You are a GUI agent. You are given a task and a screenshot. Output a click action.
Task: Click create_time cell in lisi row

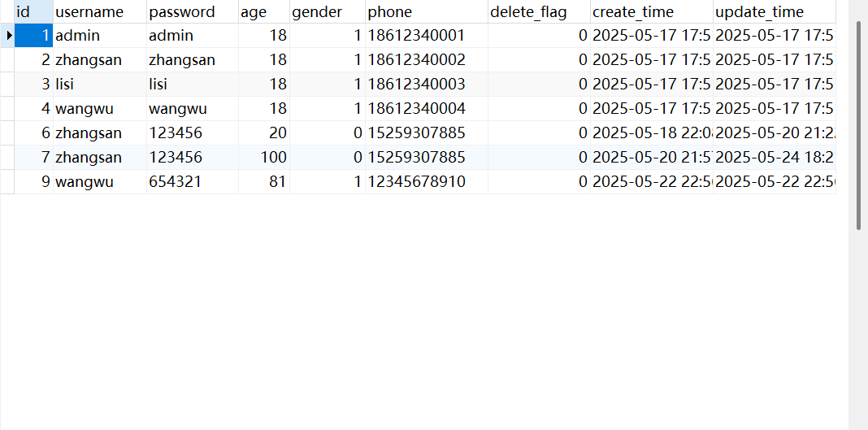652,84
